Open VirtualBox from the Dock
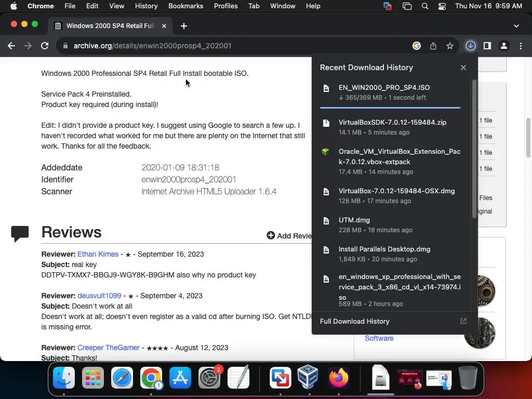The height and width of the screenshot is (399, 532). click(308, 377)
